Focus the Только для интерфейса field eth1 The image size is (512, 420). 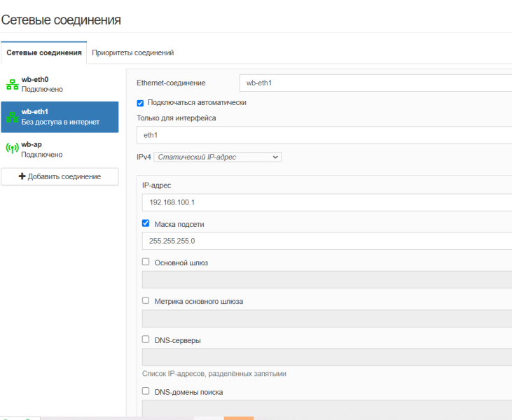(x=324, y=135)
